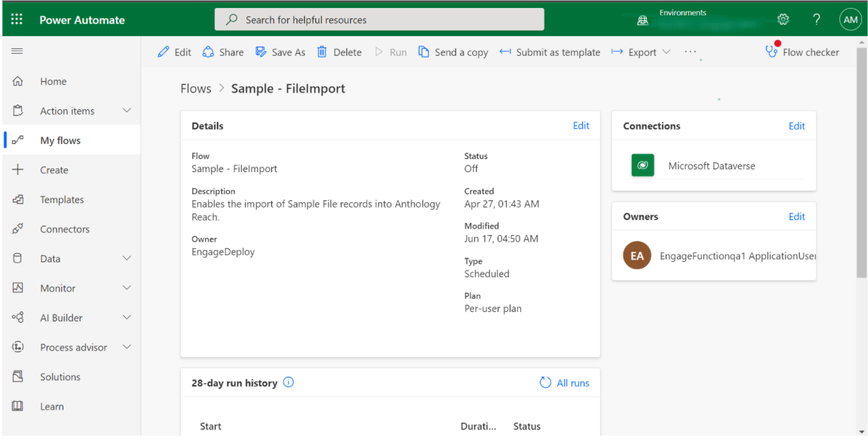Click the Power Automate title
Screen dimensions: 868x442
[x=82, y=19]
